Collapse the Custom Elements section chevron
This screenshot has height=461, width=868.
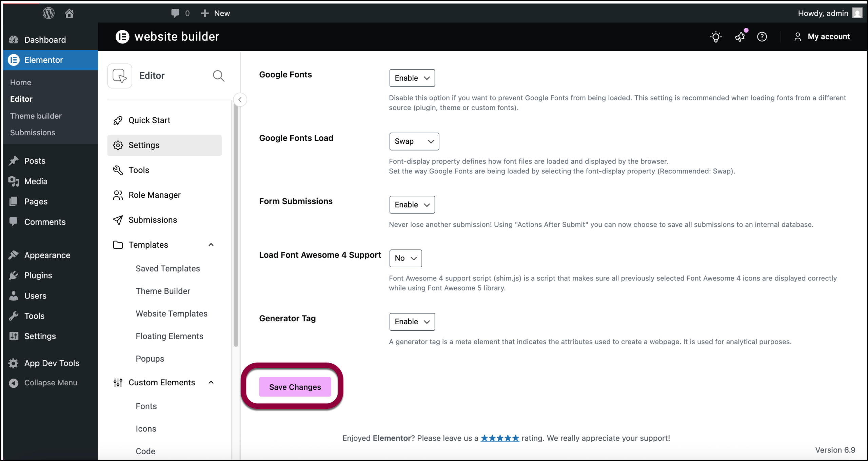211,382
